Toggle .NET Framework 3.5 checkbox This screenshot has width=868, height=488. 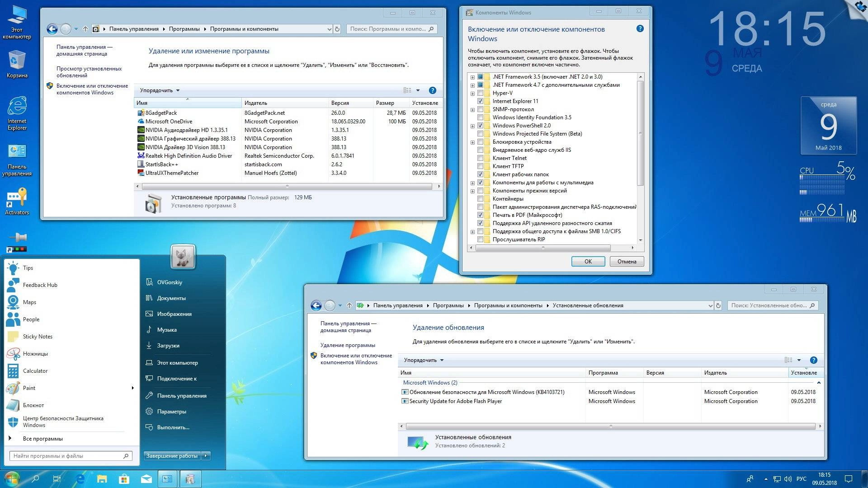click(480, 77)
